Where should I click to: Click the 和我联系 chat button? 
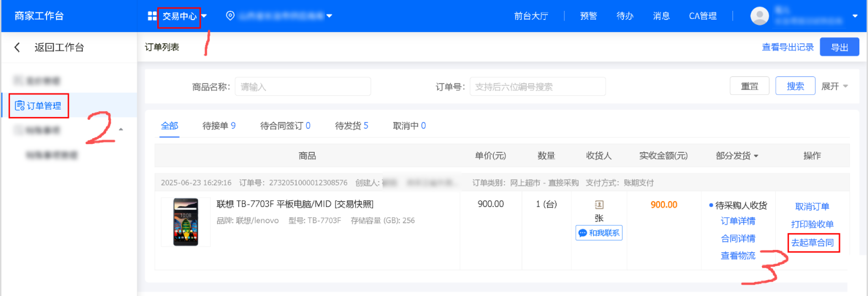click(x=599, y=233)
